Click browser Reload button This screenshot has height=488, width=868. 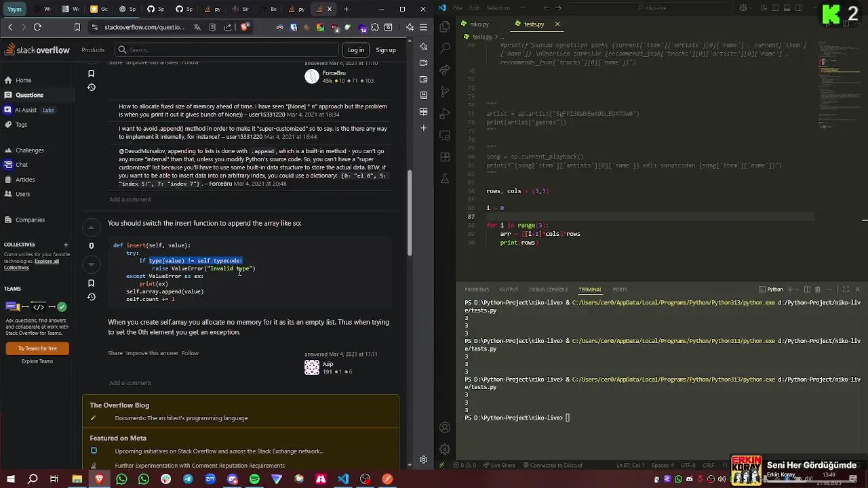click(x=37, y=27)
